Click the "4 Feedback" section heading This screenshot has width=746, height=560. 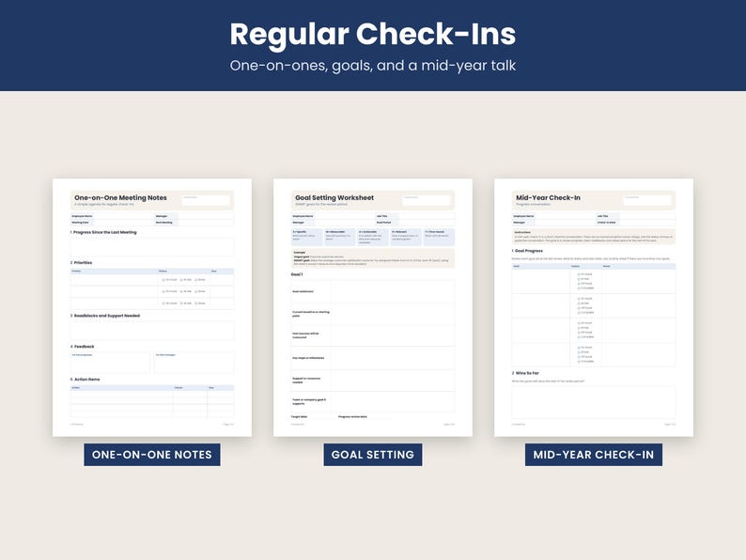83,347
